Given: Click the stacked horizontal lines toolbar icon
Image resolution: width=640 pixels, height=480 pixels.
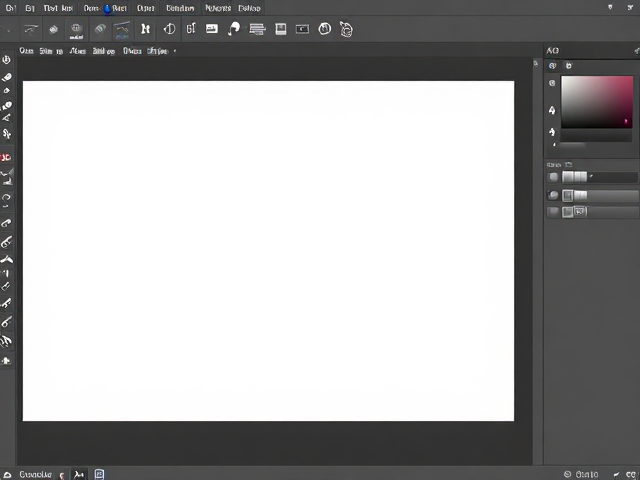Looking at the screenshot, I should [x=257, y=29].
